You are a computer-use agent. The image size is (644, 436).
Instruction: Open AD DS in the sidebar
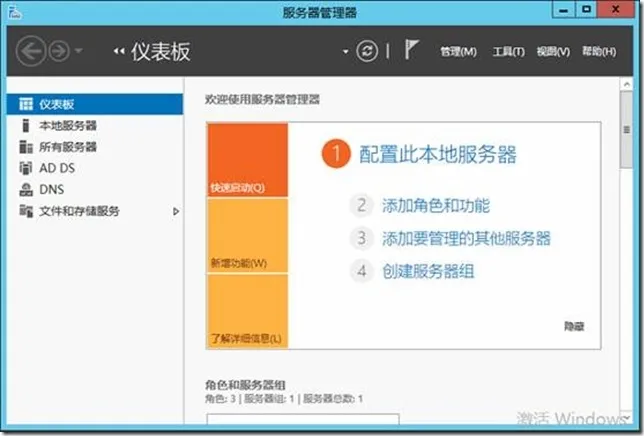click(95, 168)
